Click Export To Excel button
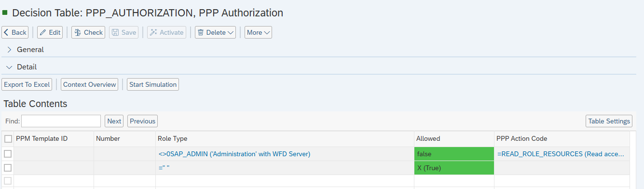 (x=27, y=84)
